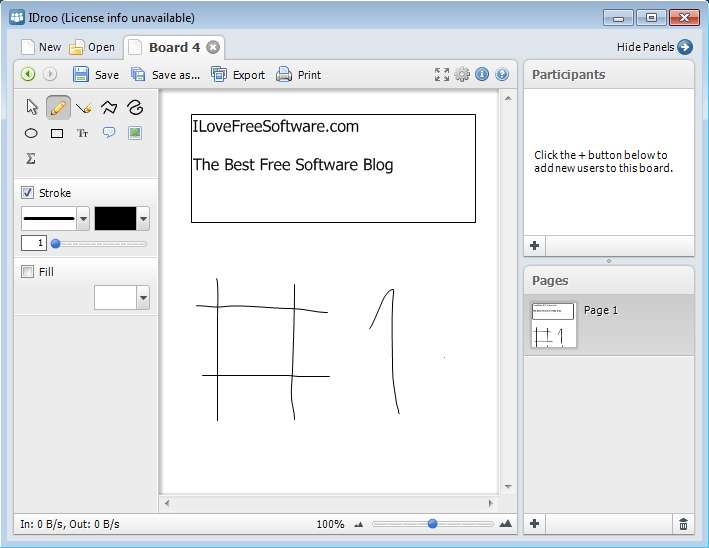Click the Open board tab
The height and width of the screenshot is (548, 709).
pos(92,47)
